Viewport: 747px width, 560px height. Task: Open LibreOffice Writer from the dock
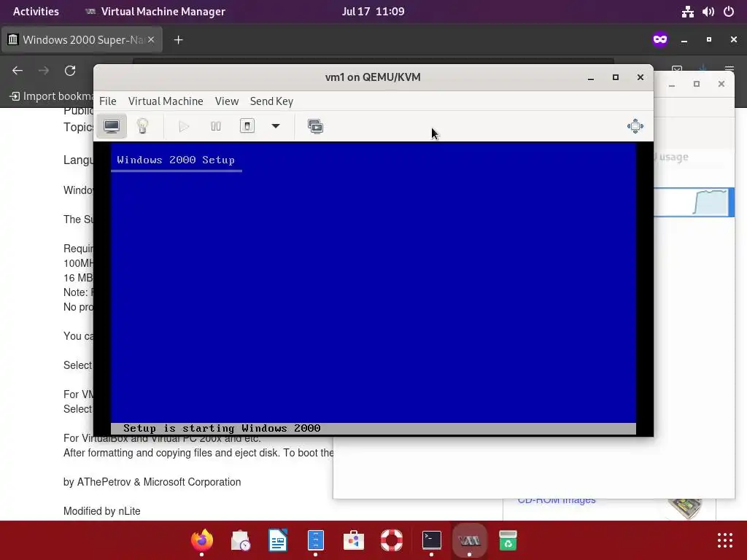pos(278,540)
